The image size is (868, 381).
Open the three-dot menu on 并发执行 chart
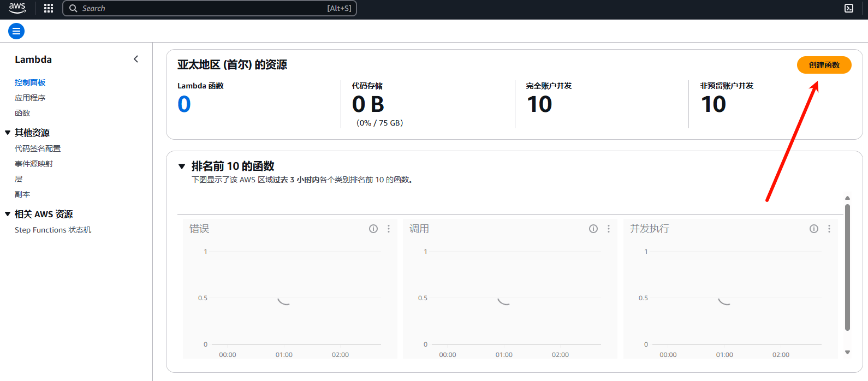(x=829, y=229)
